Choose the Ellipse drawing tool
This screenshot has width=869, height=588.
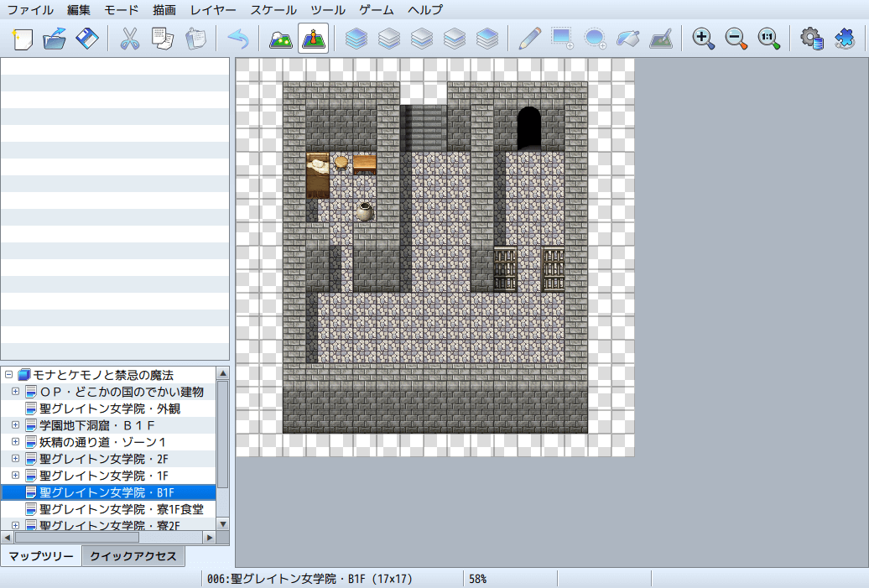595,38
